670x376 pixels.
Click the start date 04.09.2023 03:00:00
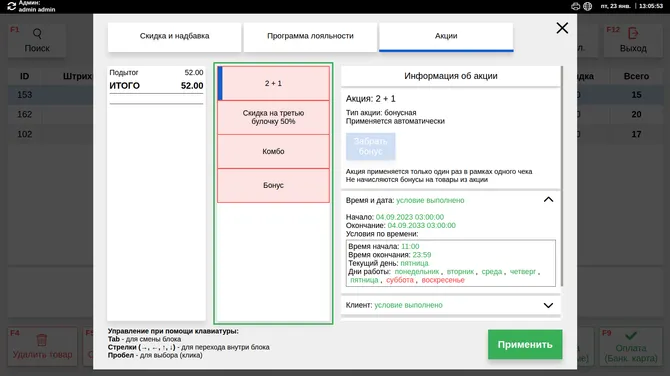tap(410, 217)
